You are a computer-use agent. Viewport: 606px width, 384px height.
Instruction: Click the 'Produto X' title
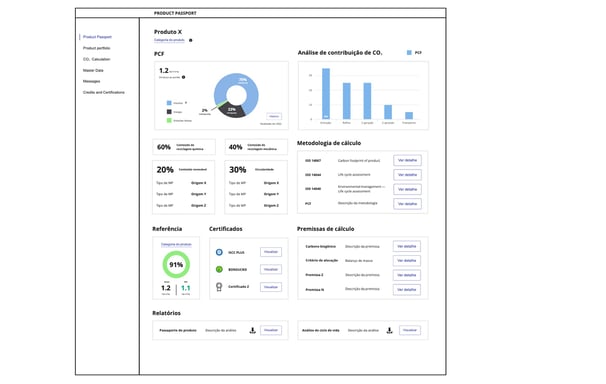point(168,32)
